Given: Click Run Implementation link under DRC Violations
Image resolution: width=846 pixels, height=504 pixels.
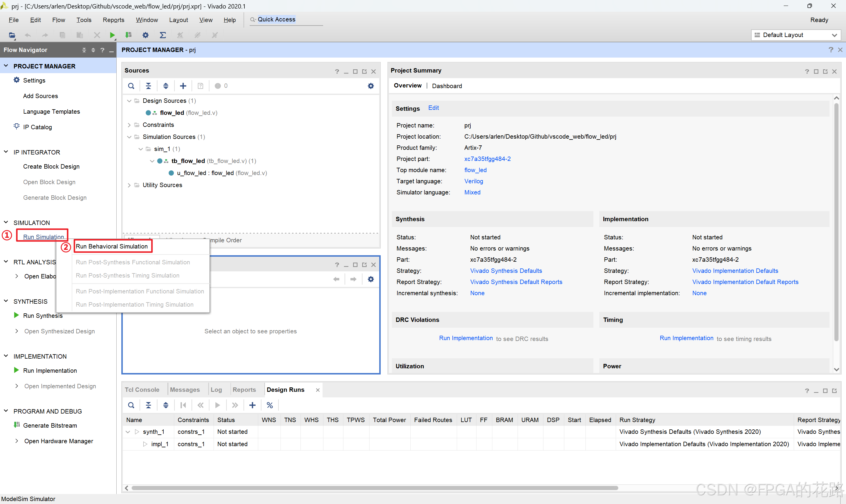Looking at the screenshot, I should click(x=466, y=338).
